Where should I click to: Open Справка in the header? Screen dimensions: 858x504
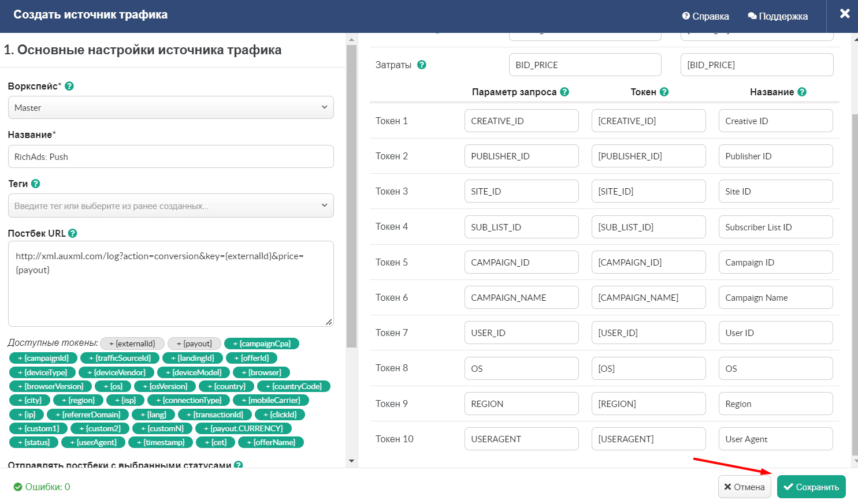(x=705, y=16)
